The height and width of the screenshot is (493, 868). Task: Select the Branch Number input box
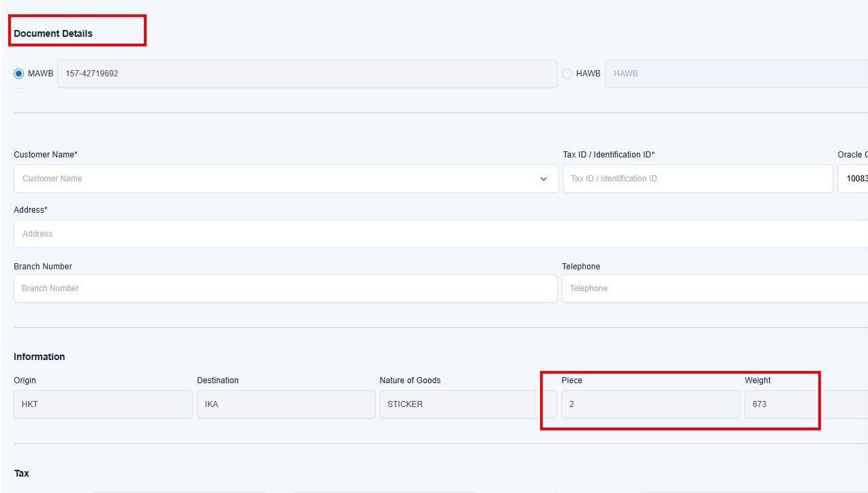(x=285, y=288)
